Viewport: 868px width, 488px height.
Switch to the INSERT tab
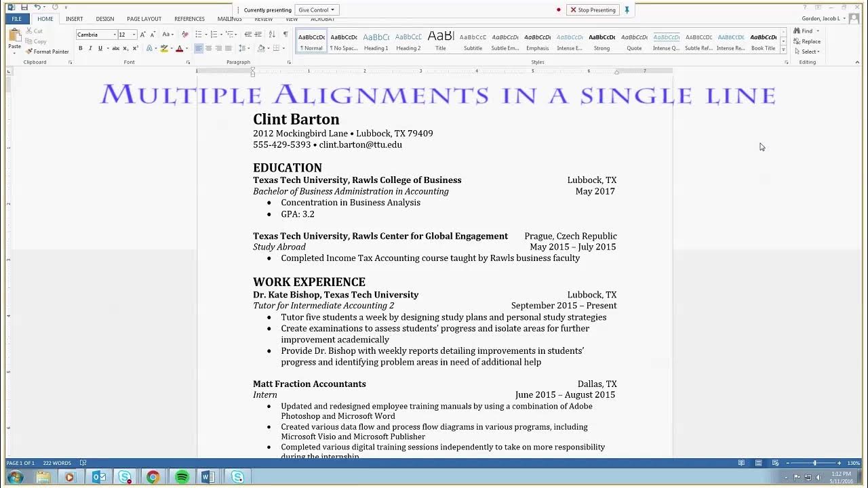click(74, 19)
